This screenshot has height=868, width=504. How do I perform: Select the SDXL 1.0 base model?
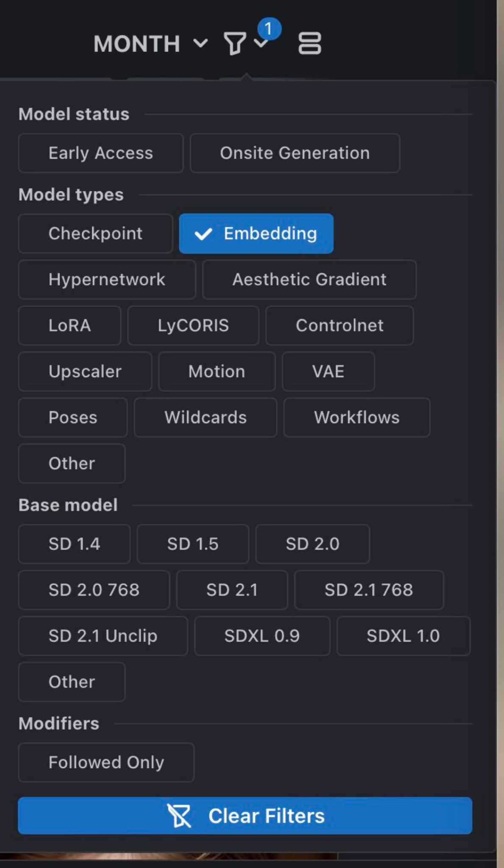point(403,636)
